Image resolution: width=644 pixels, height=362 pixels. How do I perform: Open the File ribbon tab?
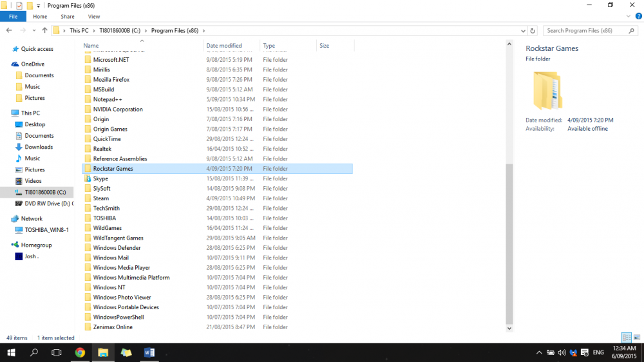[x=13, y=17]
